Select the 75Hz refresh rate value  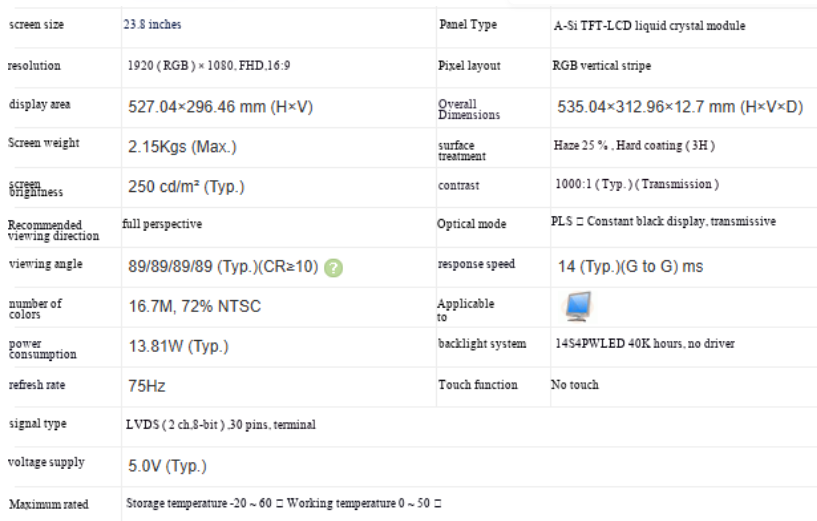pos(147,386)
